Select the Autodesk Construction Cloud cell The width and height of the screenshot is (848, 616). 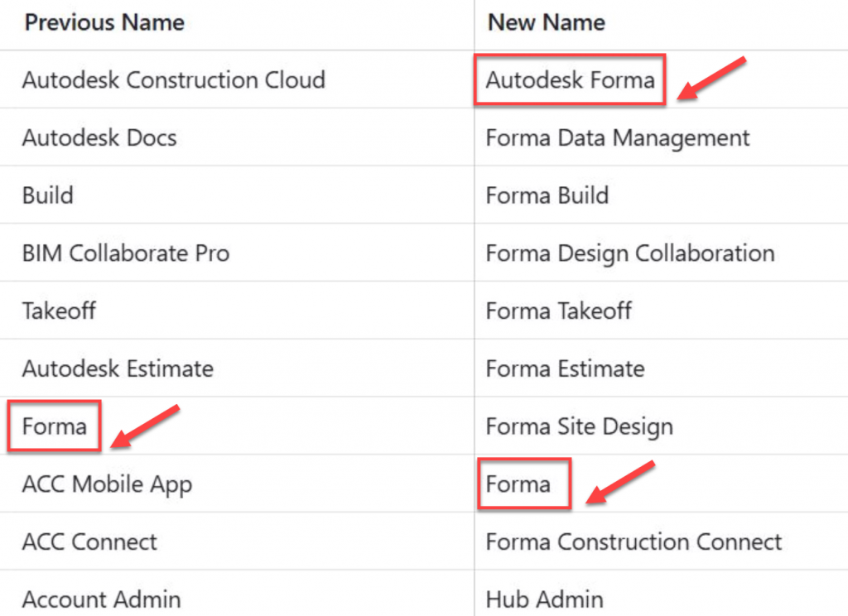[x=173, y=80]
